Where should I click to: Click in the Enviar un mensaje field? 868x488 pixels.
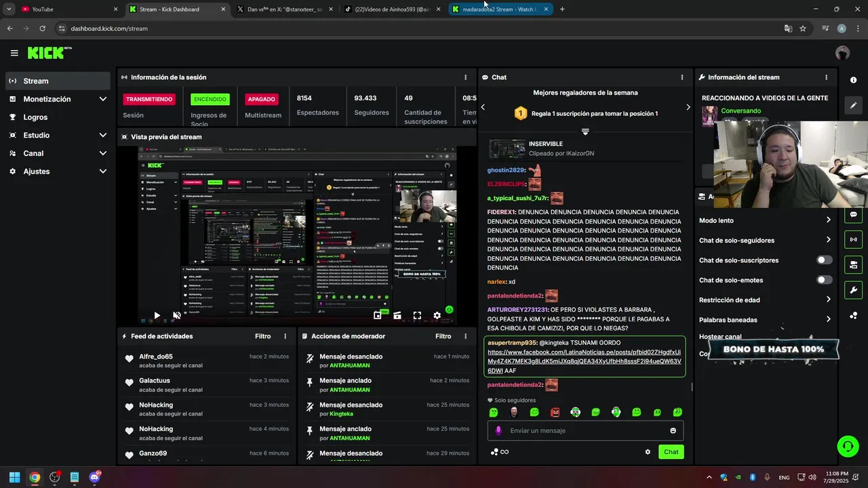pos(585,430)
